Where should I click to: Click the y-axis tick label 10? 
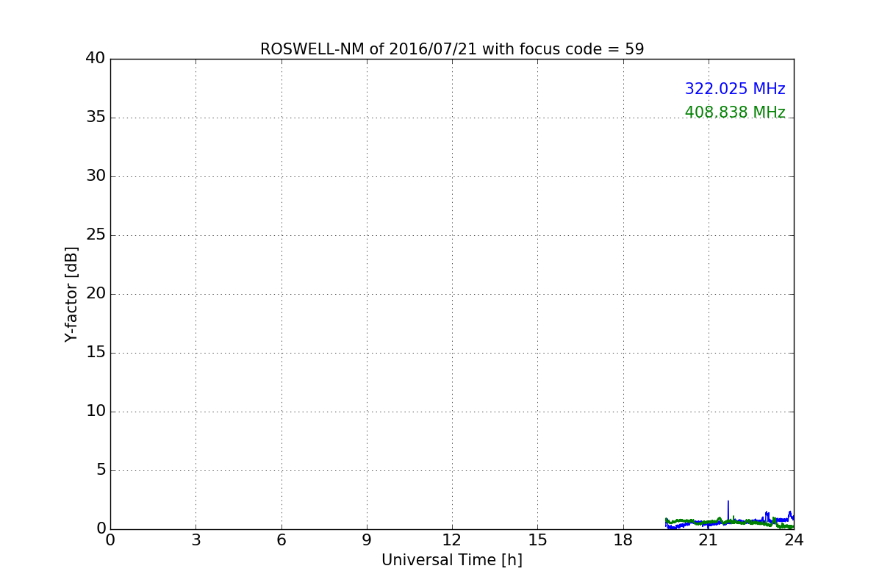pyautogui.click(x=96, y=411)
